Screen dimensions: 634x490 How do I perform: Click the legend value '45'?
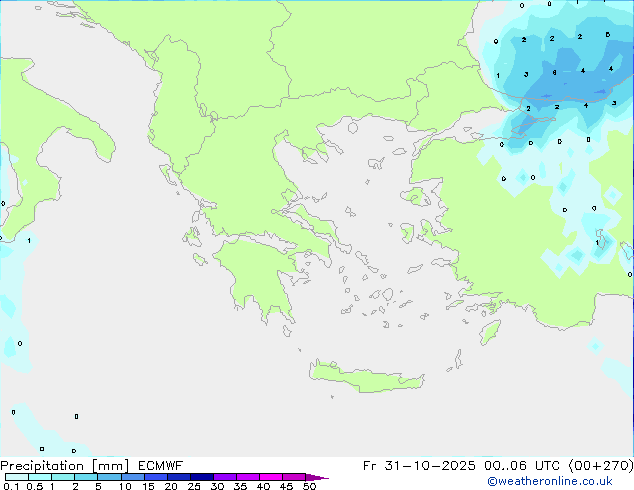click(x=286, y=486)
